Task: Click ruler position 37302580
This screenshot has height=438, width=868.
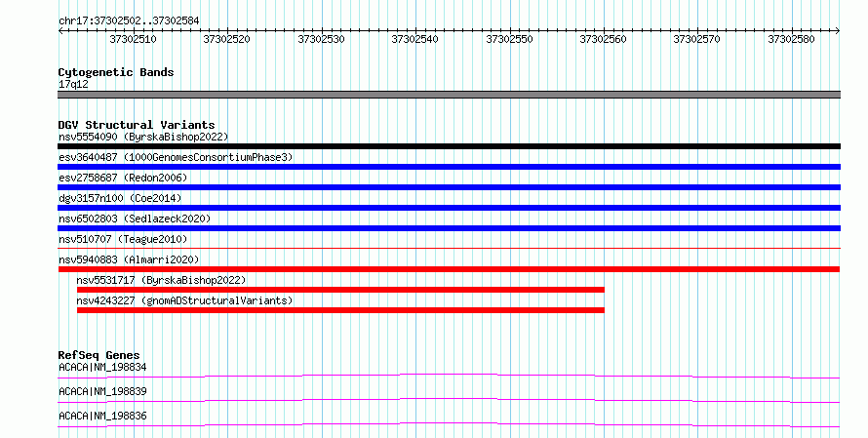Action: click(791, 39)
